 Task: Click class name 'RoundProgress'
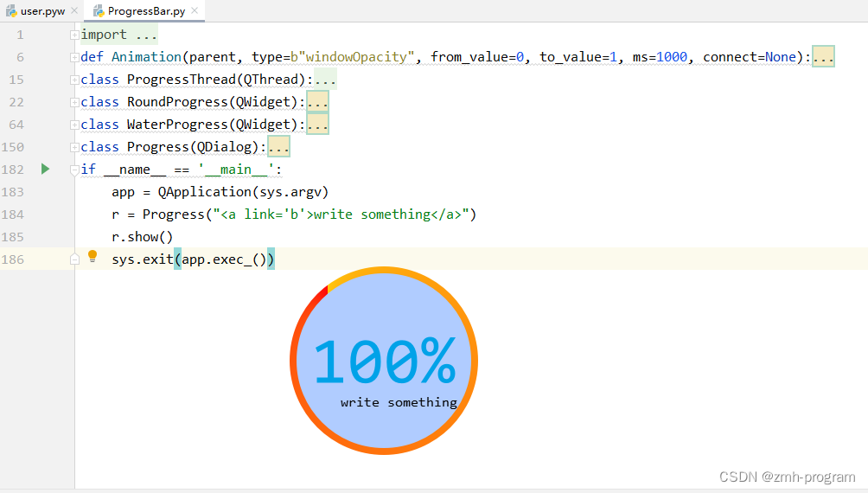pos(177,102)
